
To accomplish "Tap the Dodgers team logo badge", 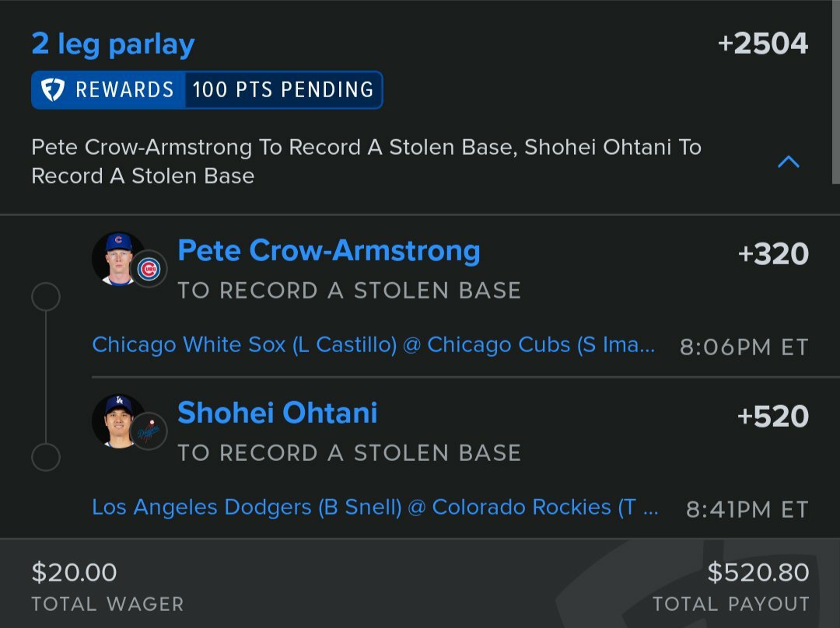I will [149, 431].
